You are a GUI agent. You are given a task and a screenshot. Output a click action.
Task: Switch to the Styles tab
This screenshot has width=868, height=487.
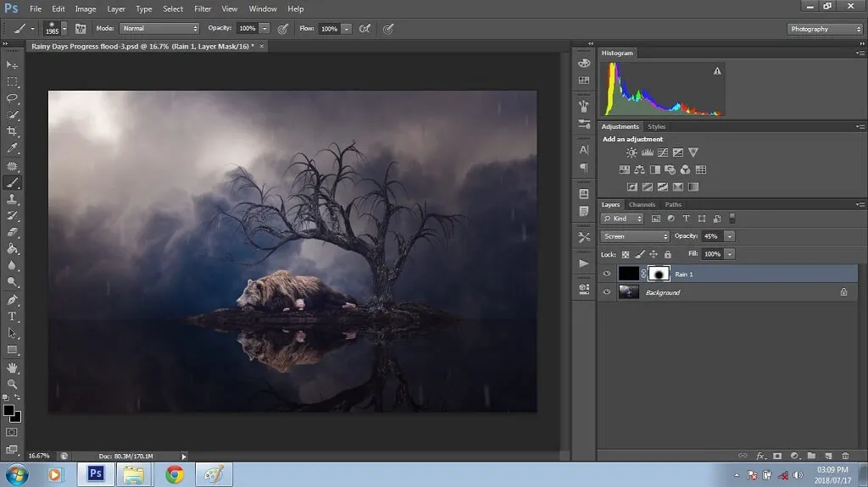(657, 127)
